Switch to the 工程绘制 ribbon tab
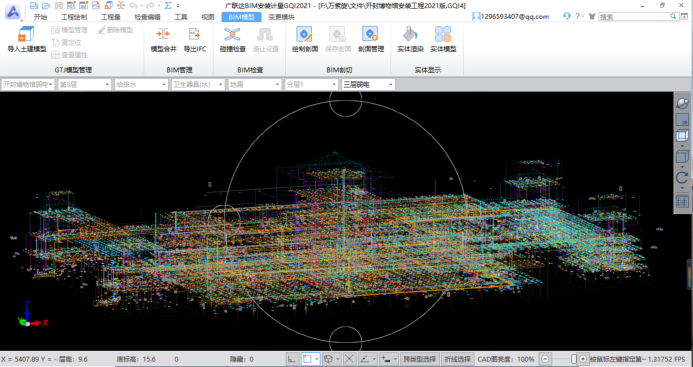 coord(74,17)
